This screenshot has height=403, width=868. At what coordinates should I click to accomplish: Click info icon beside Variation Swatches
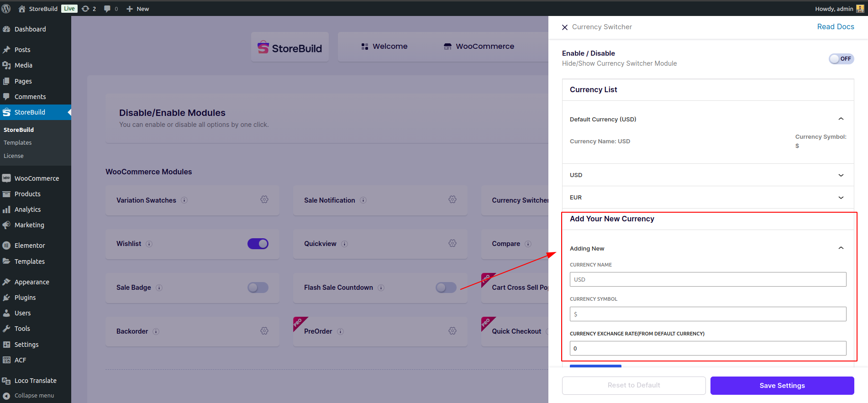(x=184, y=200)
